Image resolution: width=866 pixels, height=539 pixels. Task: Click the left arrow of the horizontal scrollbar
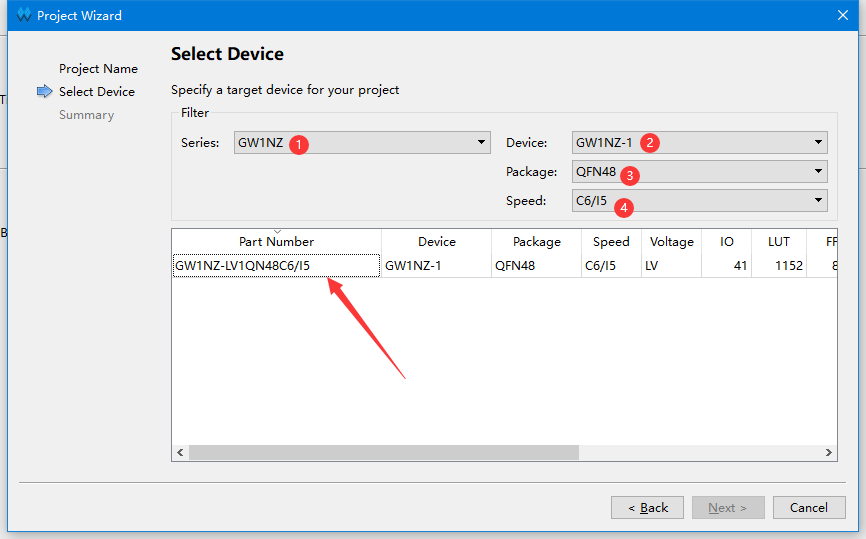[x=180, y=452]
